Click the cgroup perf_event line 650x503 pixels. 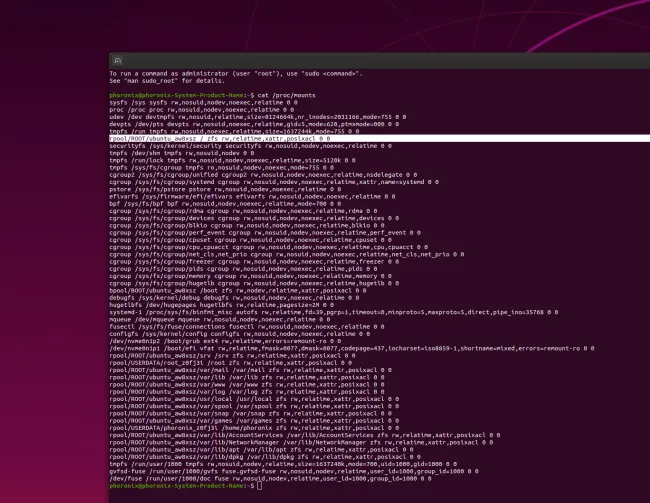point(265,233)
